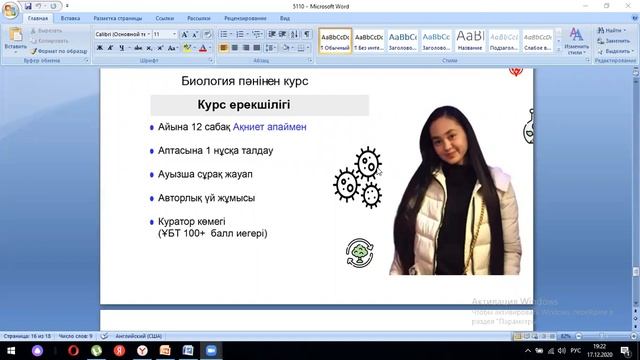Image resolution: width=640 pixels, height=360 pixels.
Task: Open the font name Calibri combo box
Action: point(122,34)
